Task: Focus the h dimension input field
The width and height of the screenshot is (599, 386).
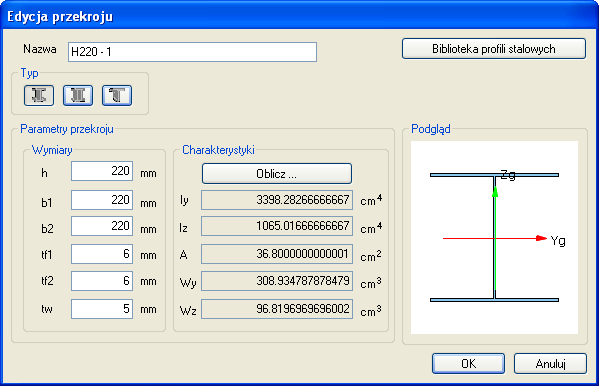Action: [102, 171]
